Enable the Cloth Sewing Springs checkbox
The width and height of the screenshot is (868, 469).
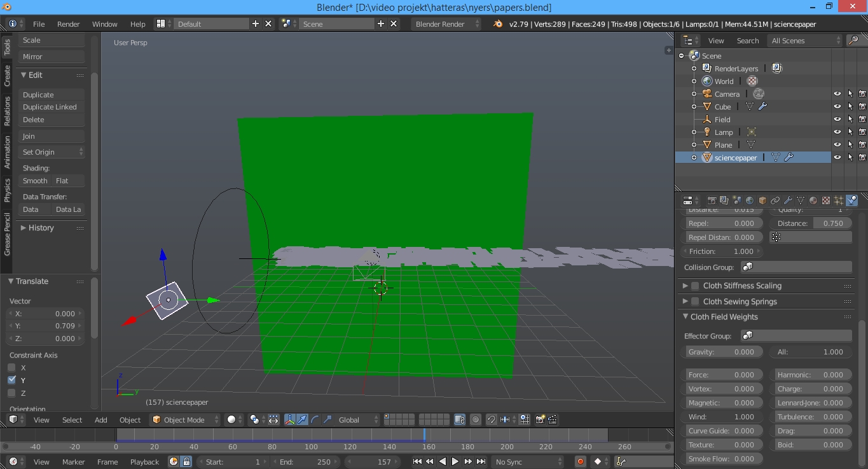tap(695, 302)
